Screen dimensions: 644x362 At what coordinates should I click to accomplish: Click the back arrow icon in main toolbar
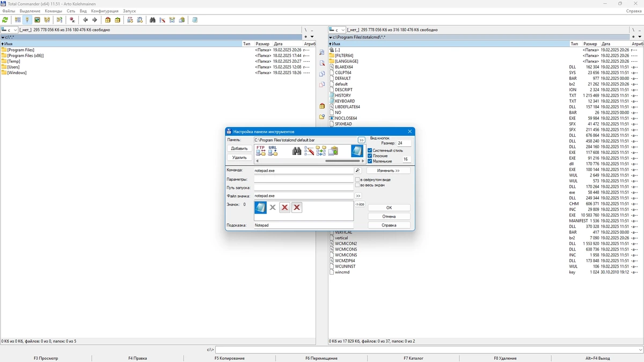click(85, 20)
